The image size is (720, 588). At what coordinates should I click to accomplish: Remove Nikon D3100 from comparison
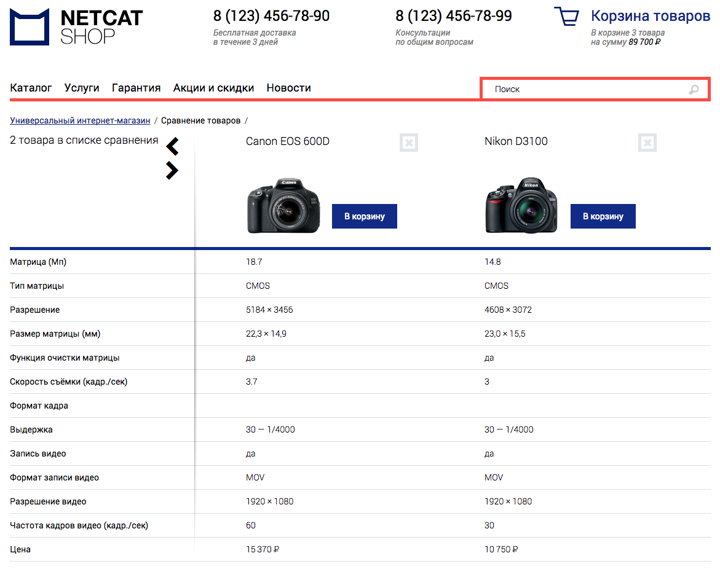click(647, 143)
